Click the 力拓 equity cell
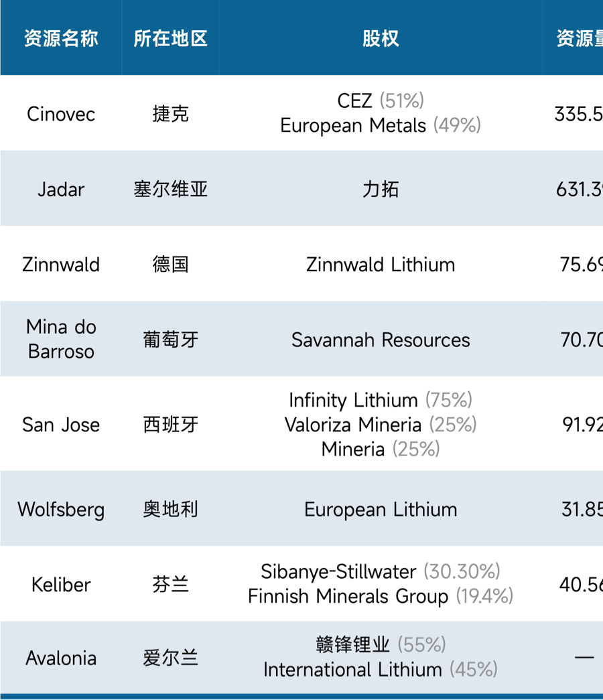603x700 pixels. (x=381, y=190)
